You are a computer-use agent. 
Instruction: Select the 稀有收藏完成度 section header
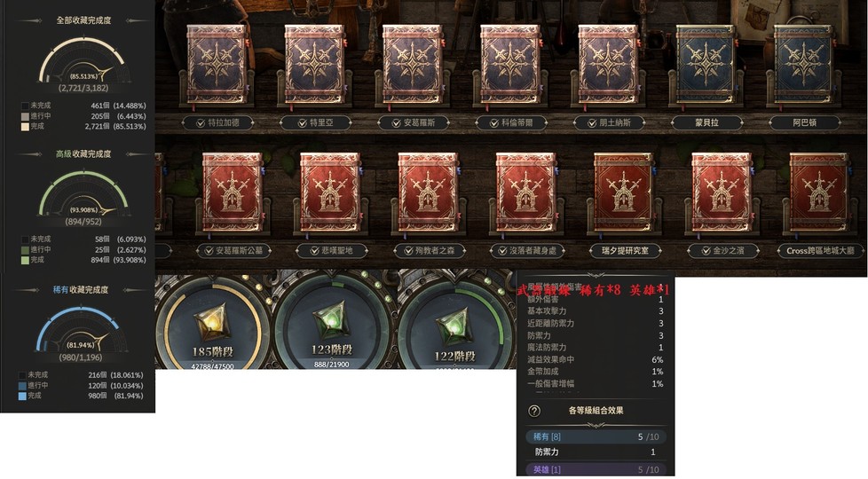[x=81, y=290]
